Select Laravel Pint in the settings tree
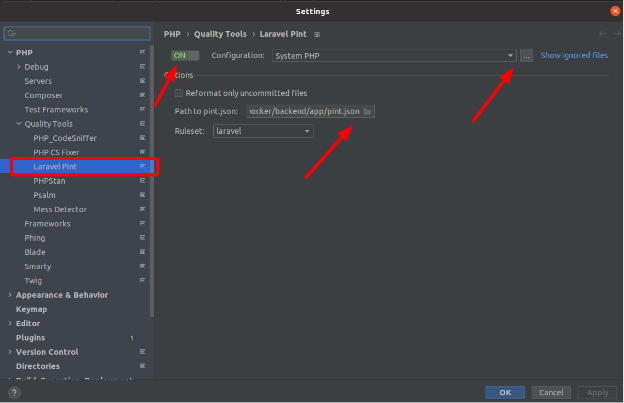This screenshot has width=624, height=403. point(55,167)
